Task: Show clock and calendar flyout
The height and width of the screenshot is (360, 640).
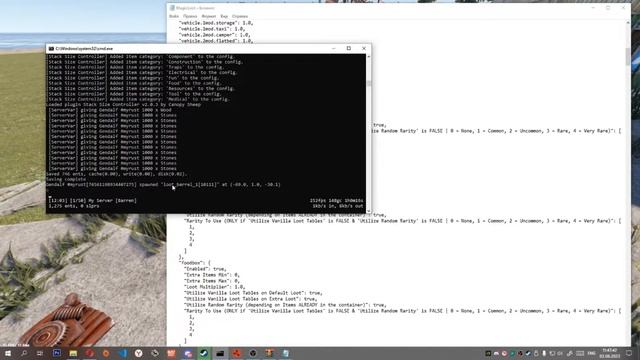Action: 610,353
